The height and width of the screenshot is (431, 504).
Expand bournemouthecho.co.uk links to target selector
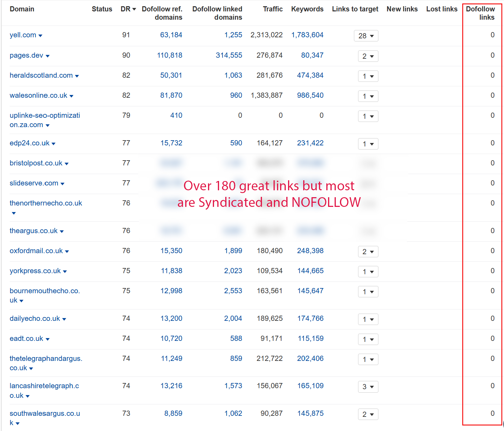(x=368, y=292)
